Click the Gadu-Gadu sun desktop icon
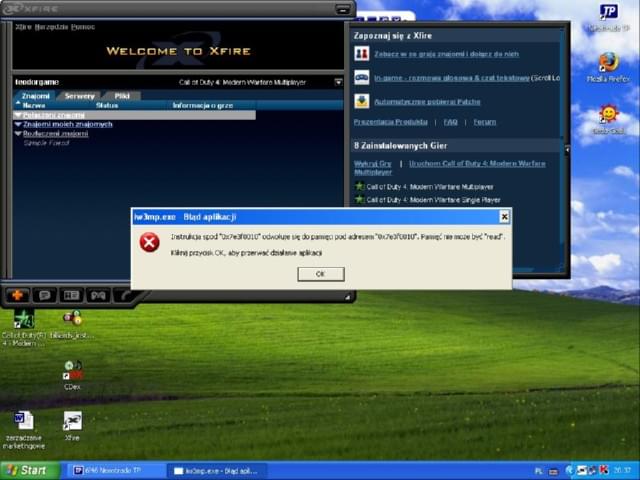Screen dimensions: 640x480 coord(608,117)
